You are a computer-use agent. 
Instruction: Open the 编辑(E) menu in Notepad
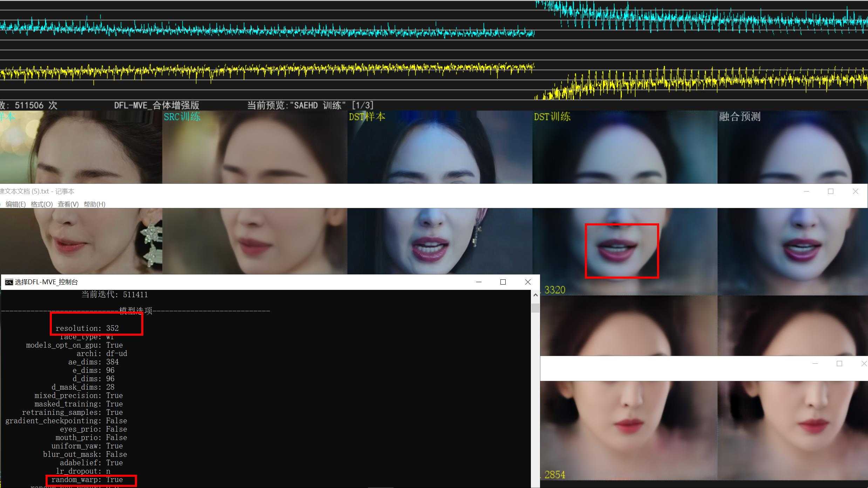coord(15,204)
